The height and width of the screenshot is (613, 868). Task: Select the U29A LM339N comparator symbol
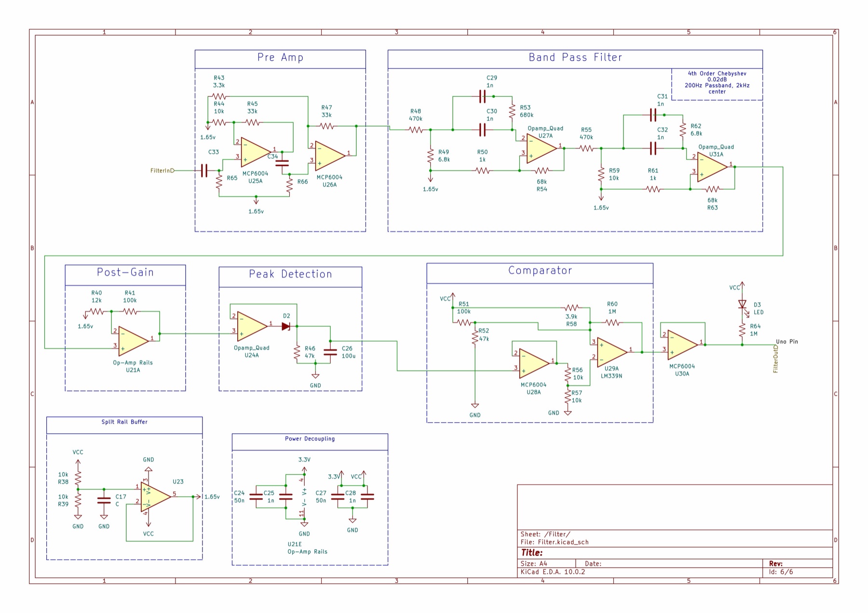pos(612,352)
